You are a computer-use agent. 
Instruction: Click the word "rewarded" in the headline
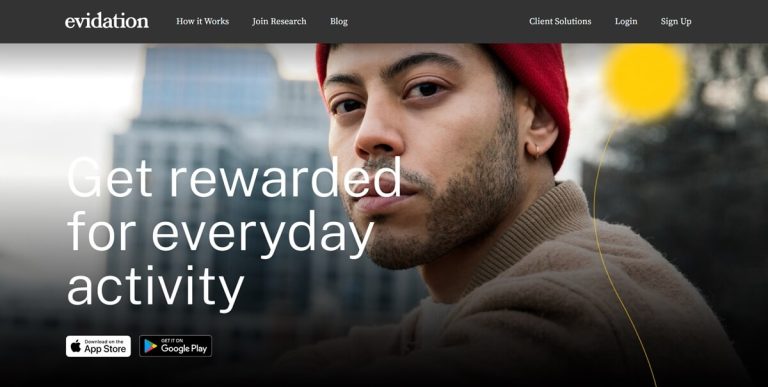(285, 177)
